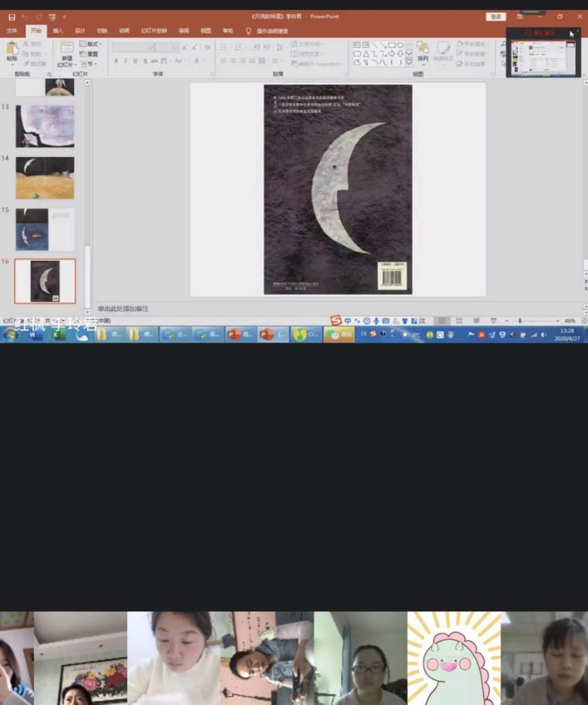Expand the Section (节) dropdown
Screen dimensions: 588x705
89,64
